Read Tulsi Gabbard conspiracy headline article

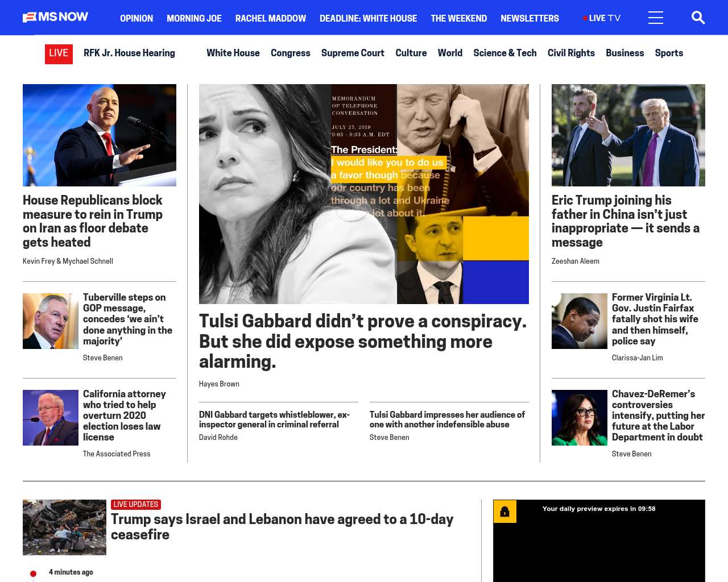tap(363, 341)
